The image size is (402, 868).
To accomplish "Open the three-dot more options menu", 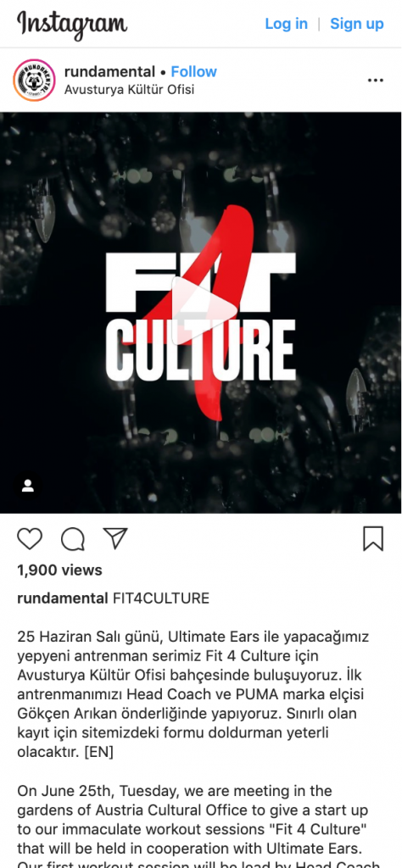I will (x=376, y=81).
